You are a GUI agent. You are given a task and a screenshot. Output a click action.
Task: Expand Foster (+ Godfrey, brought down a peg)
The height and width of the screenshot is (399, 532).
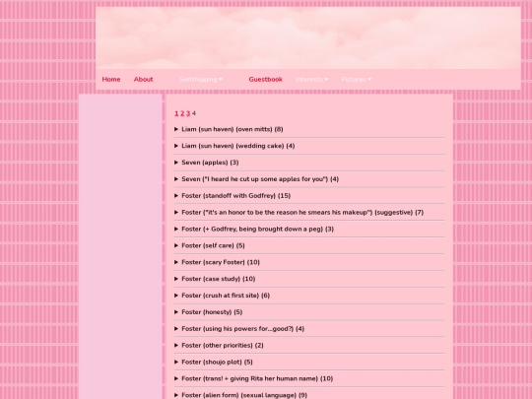pos(309,229)
